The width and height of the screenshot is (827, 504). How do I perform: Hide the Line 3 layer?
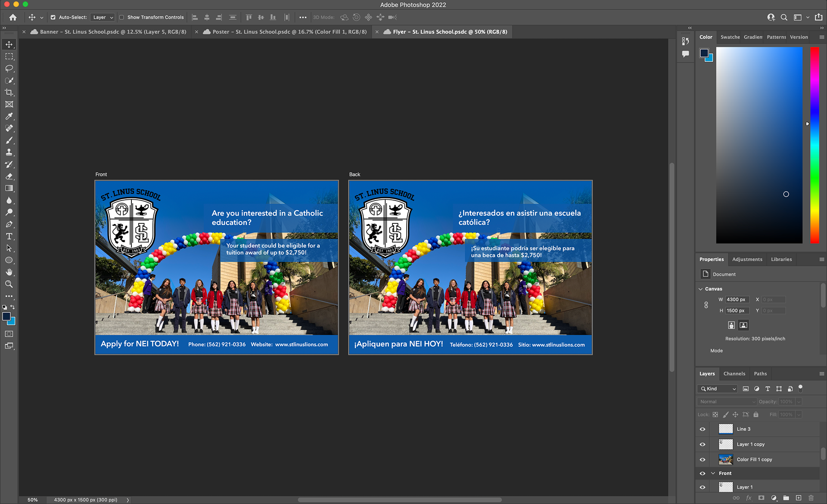click(703, 429)
